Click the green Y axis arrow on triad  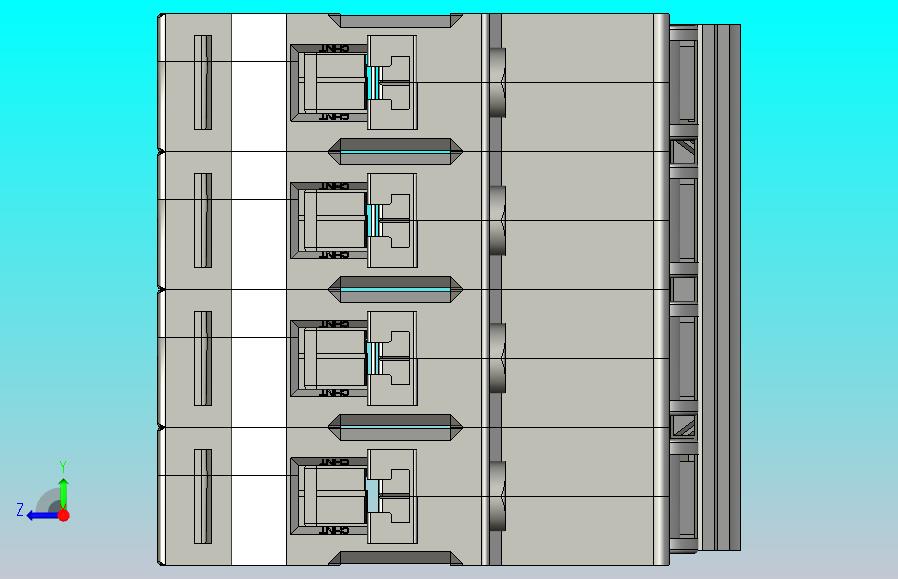pyautogui.click(x=64, y=493)
